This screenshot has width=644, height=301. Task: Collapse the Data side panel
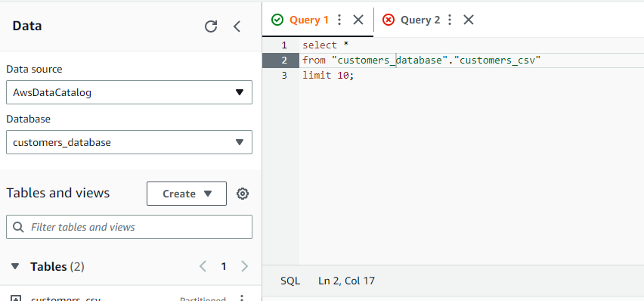coord(237,26)
